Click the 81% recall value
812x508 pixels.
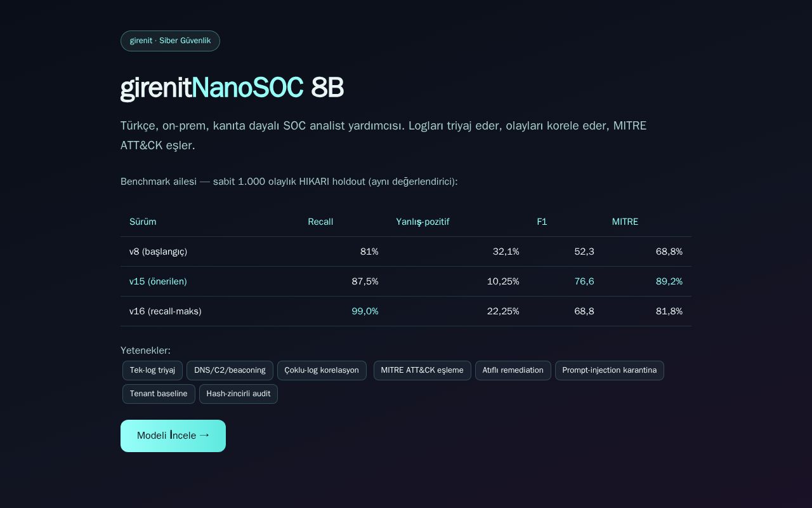(x=369, y=251)
